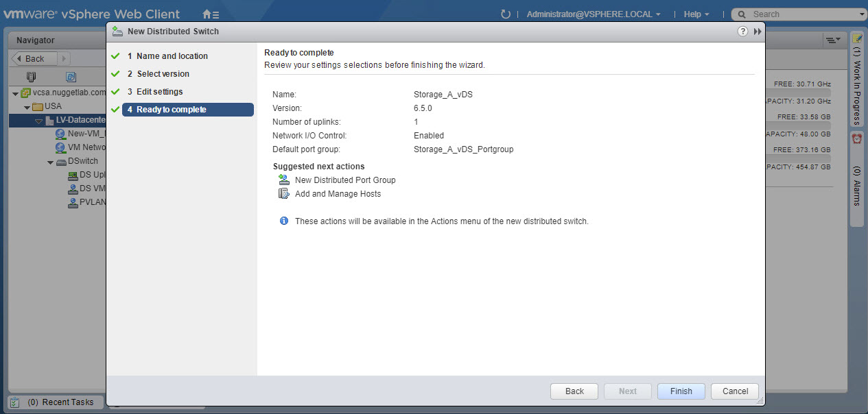Screen dimensions: 868x414
Task: Minimize wizard using double-arrow icon
Action: point(758,32)
